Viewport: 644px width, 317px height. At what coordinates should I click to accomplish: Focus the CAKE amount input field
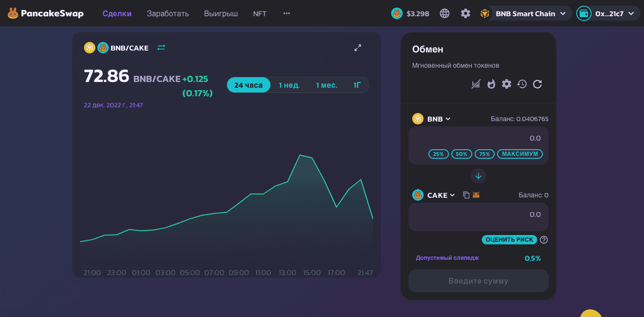pyautogui.click(x=478, y=217)
